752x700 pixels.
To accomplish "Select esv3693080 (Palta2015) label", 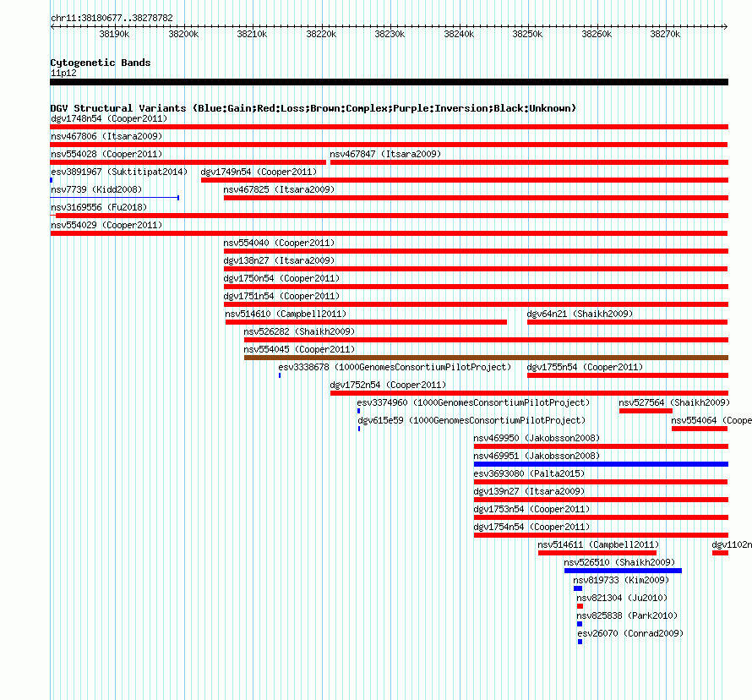I will point(529,473).
